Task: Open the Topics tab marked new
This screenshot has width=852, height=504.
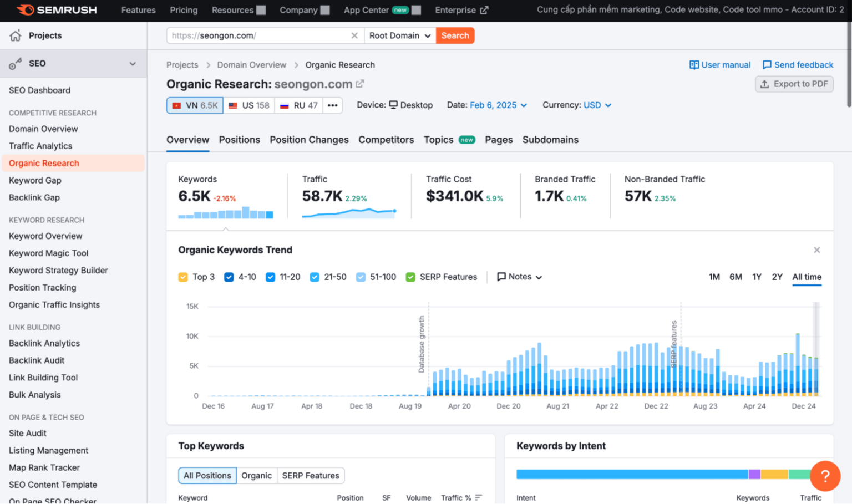Action: tap(438, 140)
